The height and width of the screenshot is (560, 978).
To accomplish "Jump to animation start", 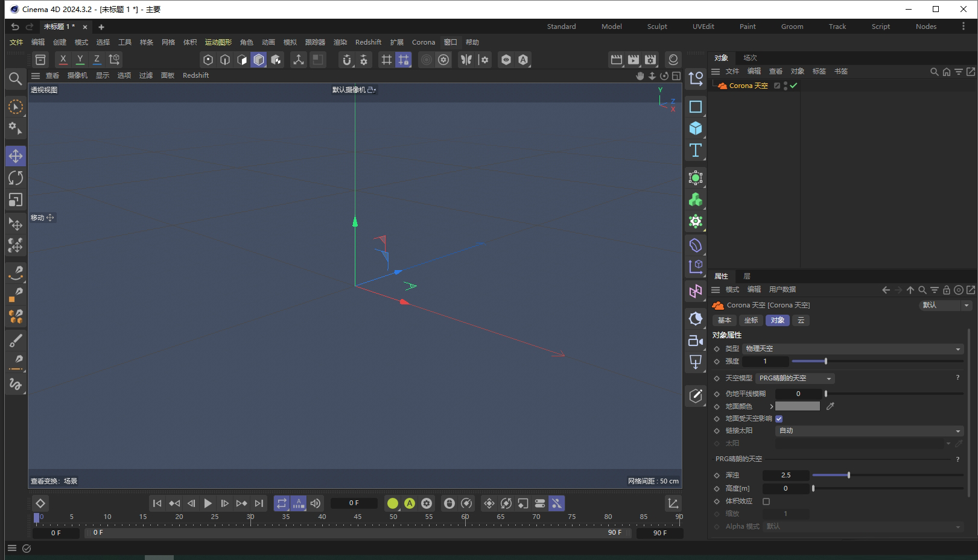I will pos(157,503).
